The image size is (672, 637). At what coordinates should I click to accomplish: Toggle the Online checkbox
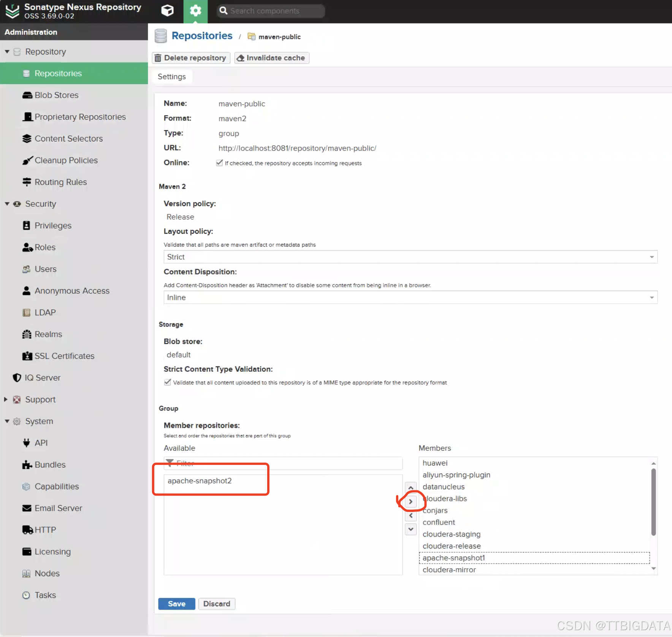(x=219, y=163)
